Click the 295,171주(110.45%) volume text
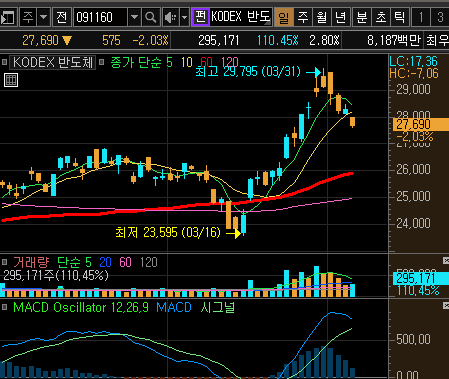This screenshot has width=449, height=379. pyautogui.click(x=56, y=275)
